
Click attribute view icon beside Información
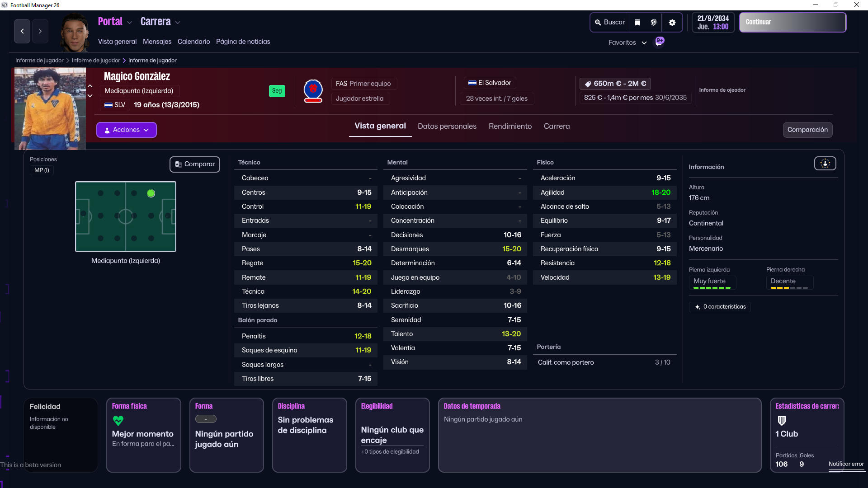click(x=825, y=164)
